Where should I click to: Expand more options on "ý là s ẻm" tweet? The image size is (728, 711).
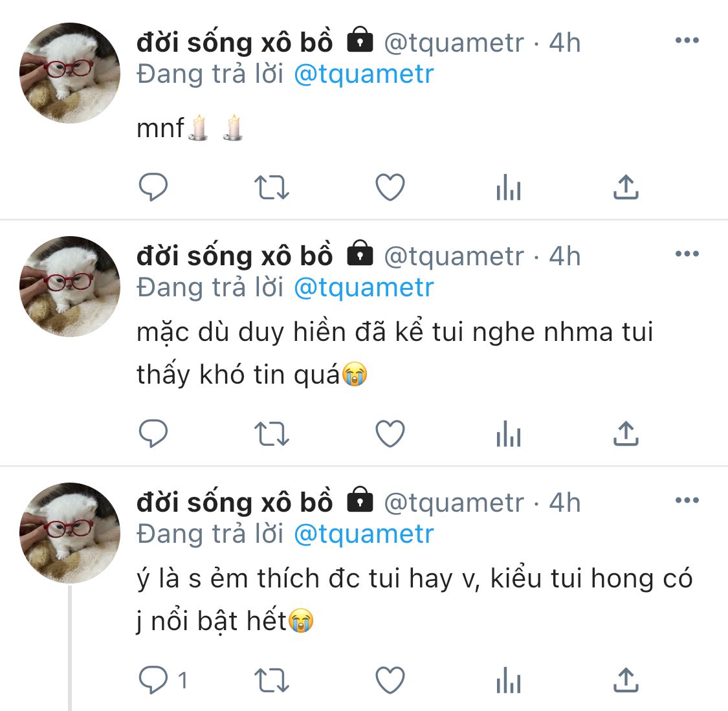coord(687,501)
